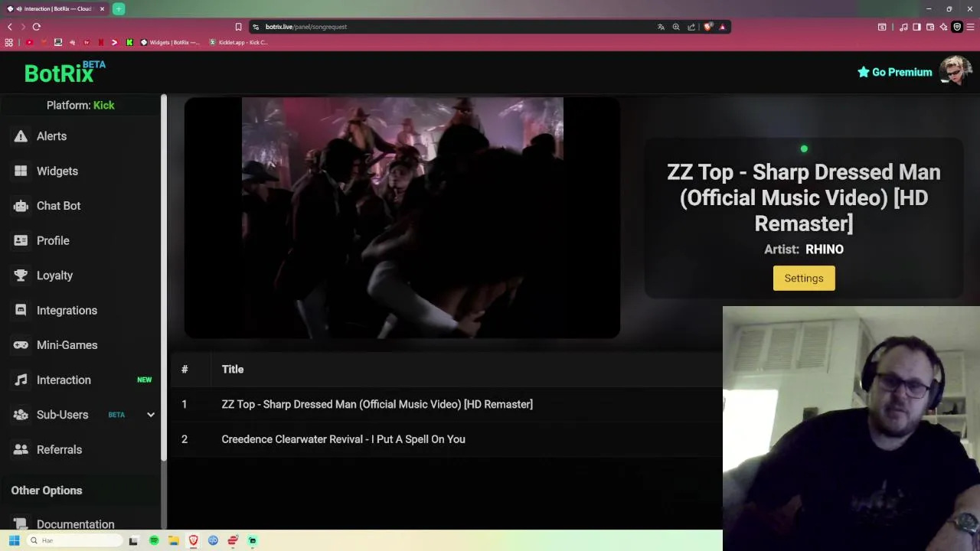Toggle the browser sidebar panel icon

click(917, 27)
